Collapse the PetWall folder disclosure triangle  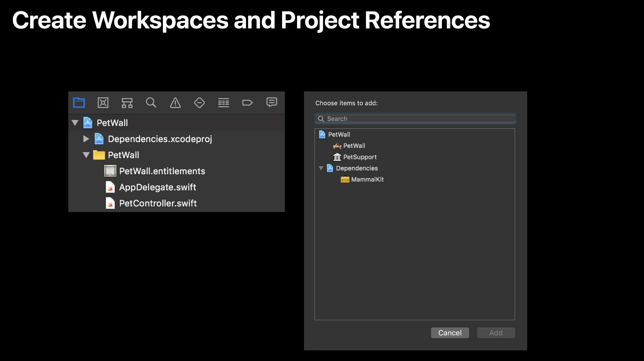coord(86,155)
